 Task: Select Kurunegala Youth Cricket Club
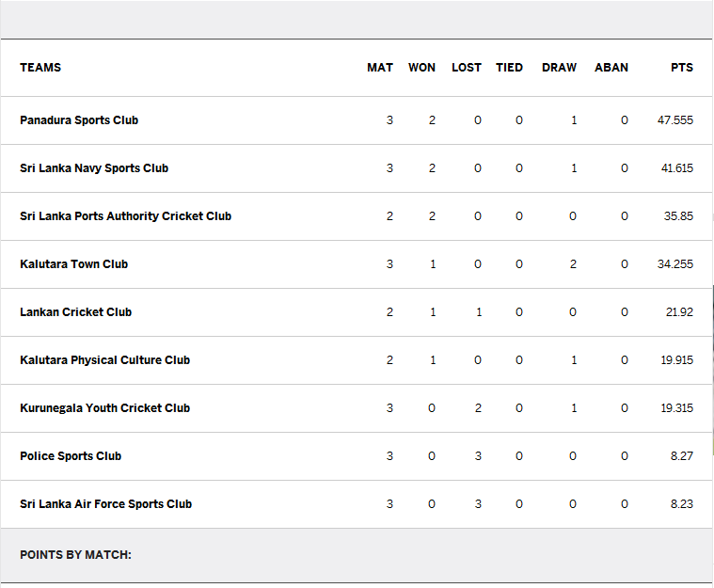[x=104, y=408]
